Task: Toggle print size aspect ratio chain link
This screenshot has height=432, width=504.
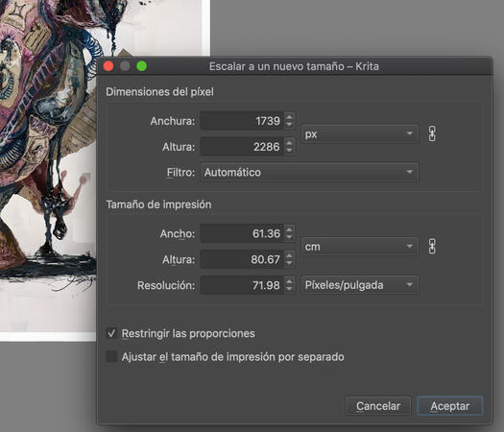Action: (432, 246)
